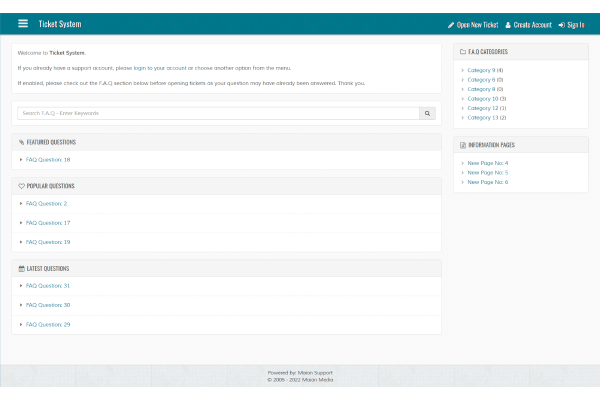Follow the login to your account link

[160, 68]
